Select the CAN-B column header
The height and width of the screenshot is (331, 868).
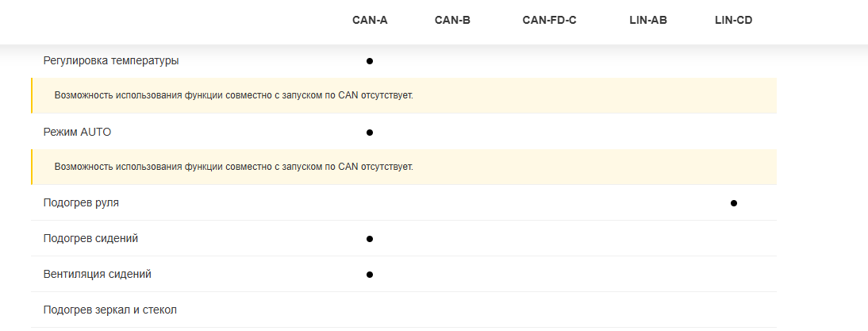[x=452, y=20]
